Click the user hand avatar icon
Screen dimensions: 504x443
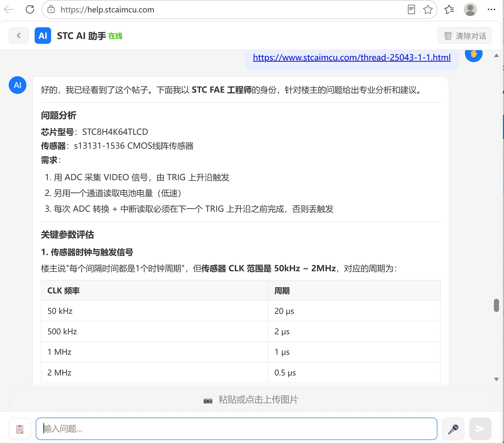pyautogui.click(x=473, y=54)
